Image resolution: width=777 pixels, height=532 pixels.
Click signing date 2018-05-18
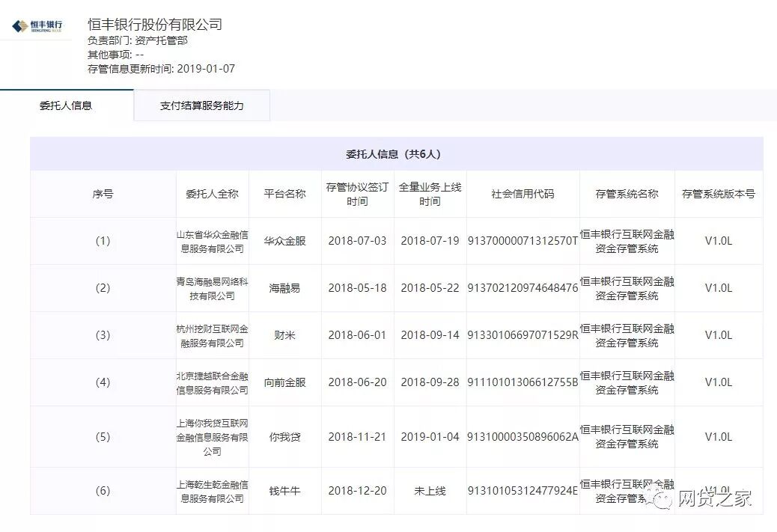pos(357,288)
